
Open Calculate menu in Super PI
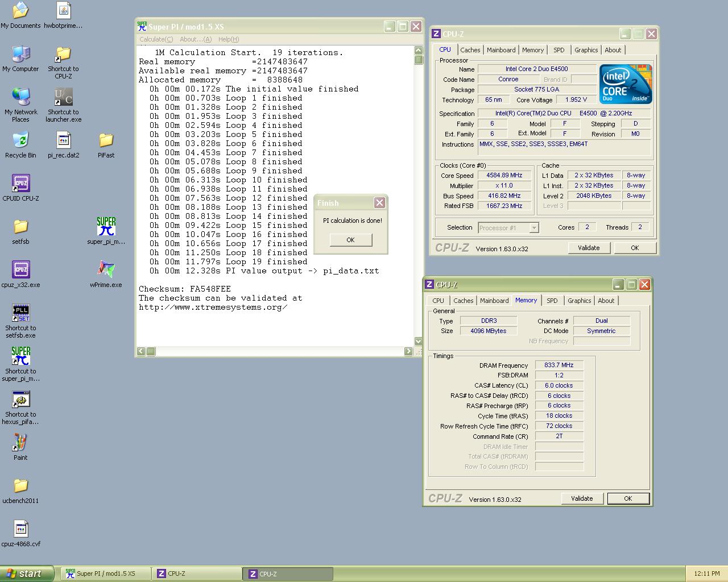click(x=156, y=39)
